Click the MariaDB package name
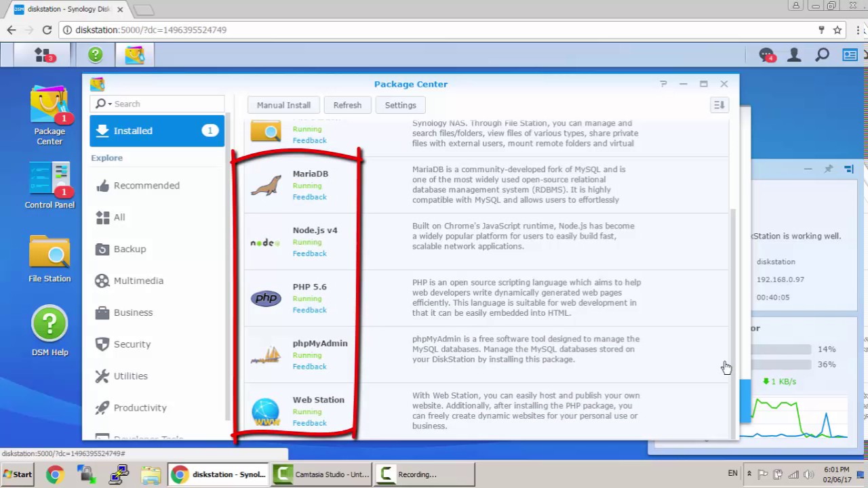The image size is (868, 488). tap(310, 174)
